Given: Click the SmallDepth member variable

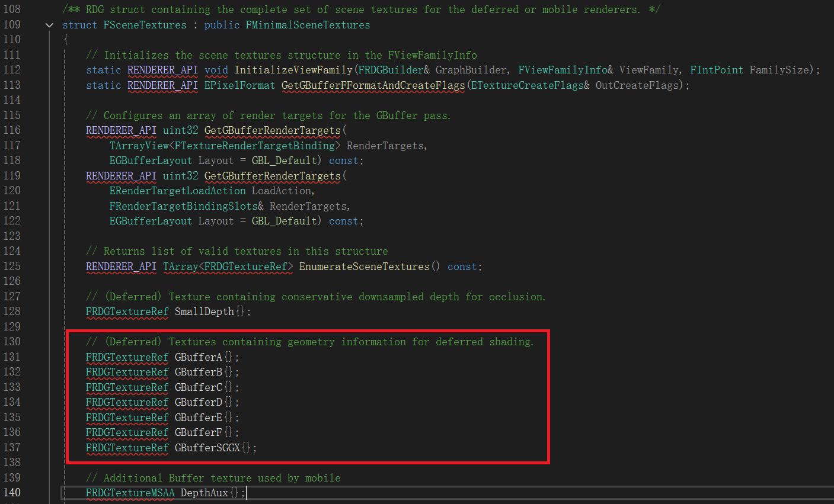Looking at the screenshot, I should pyautogui.click(x=204, y=312).
